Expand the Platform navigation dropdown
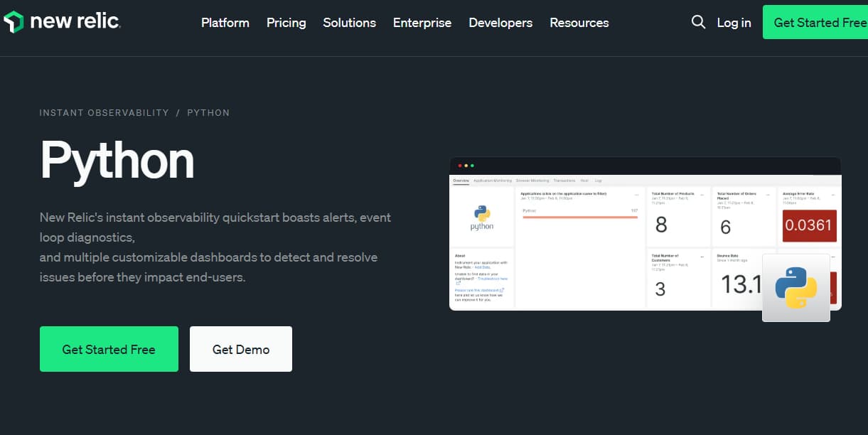 coord(225,22)
